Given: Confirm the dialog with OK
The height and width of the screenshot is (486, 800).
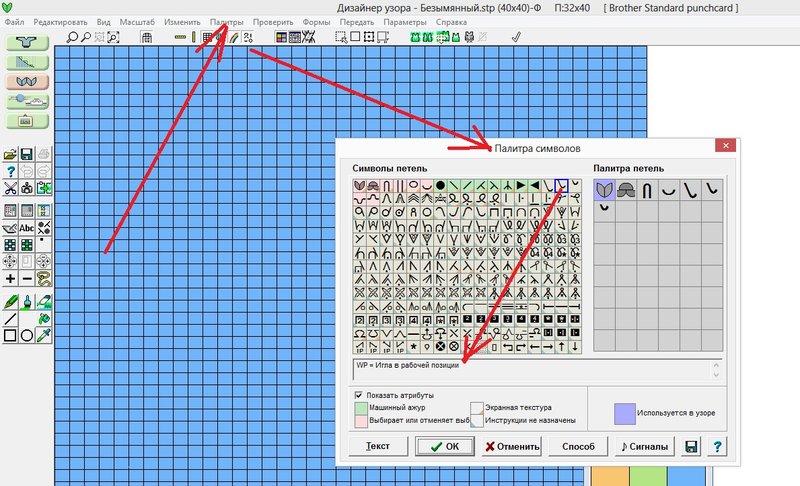Looking at the screenshot, I should point(444,446).
